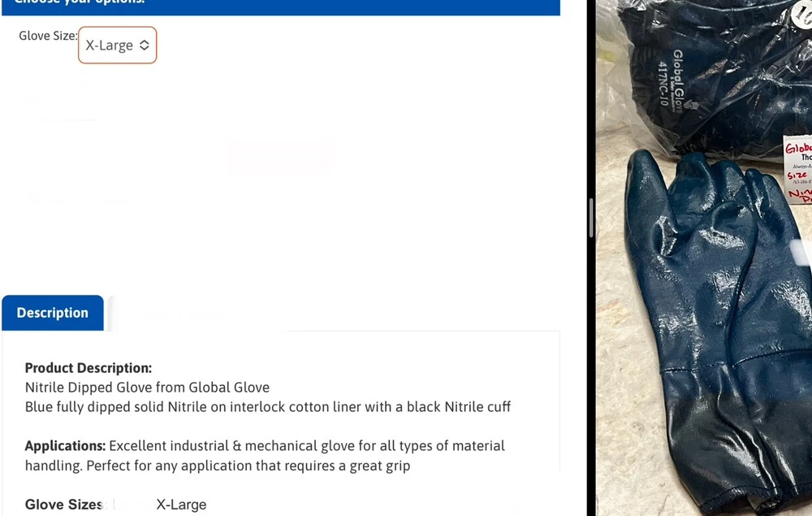Click the Glove Size label
812x516 pixels.
[x=48, y=36]
